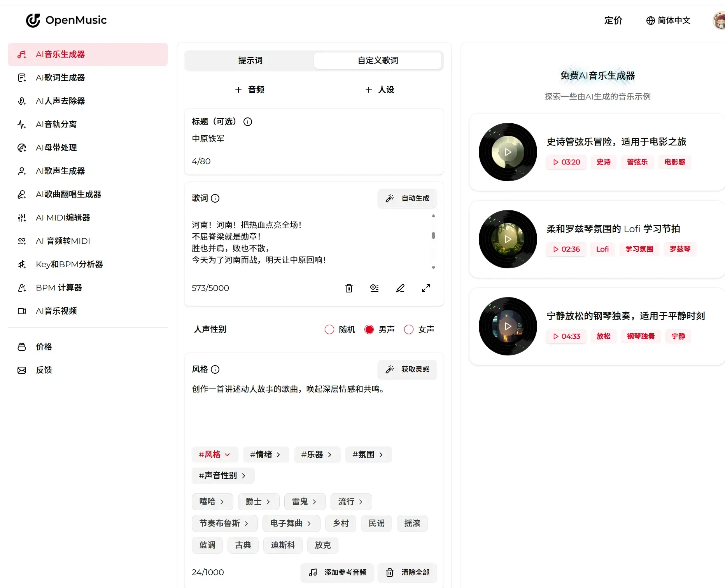The height and width of the screenshot is (588, 725).
Task: Open the user avatar in the header
Action: coord(719,20)
